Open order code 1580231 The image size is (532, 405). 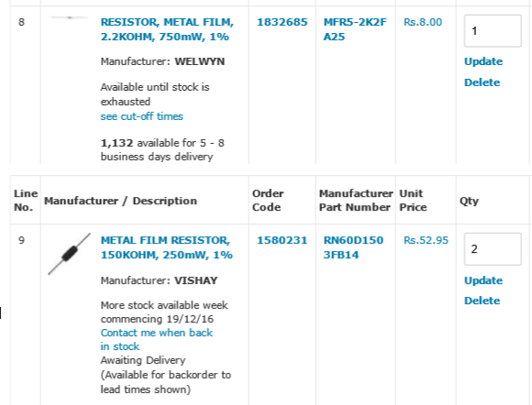point(282,240)
